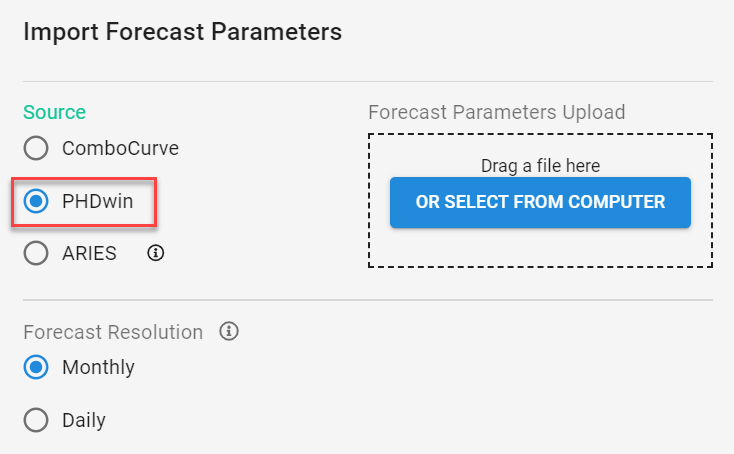
Task: Select the ComboCurve source radio button
Action: [36, 149]
